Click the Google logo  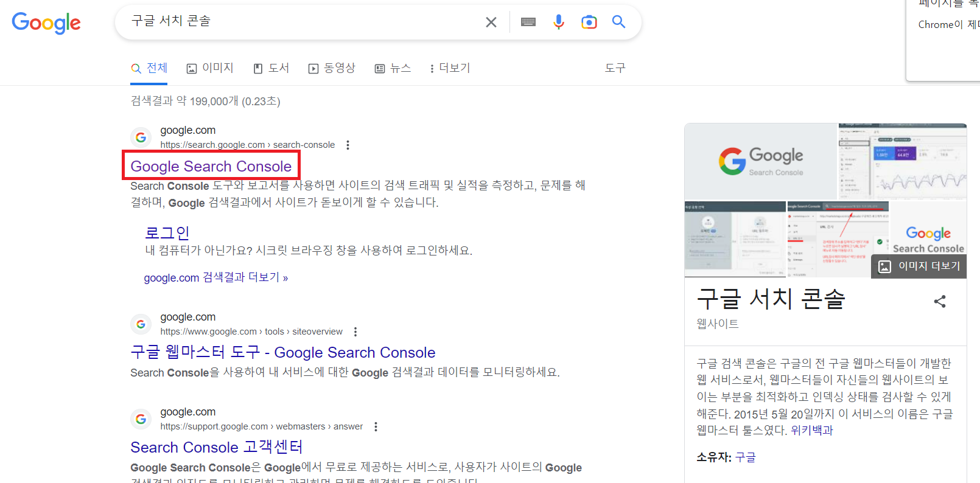46,23
